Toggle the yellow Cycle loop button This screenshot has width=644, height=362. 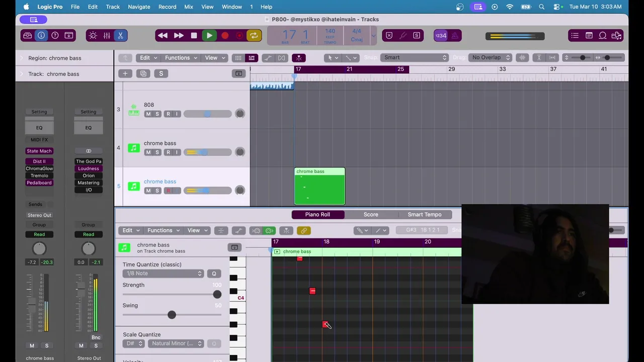point(254,36)
